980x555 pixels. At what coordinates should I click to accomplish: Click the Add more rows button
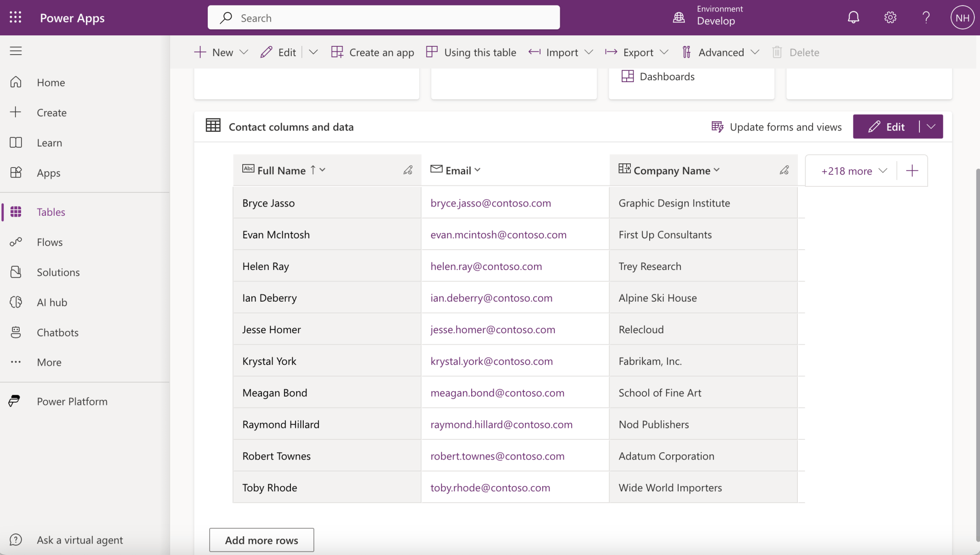(262, 540)
